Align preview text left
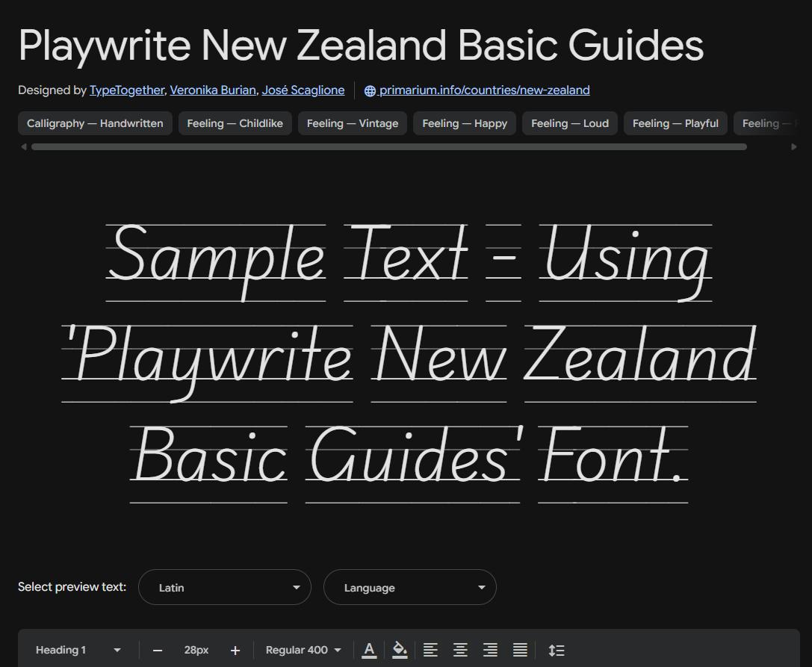 point(430,650)
